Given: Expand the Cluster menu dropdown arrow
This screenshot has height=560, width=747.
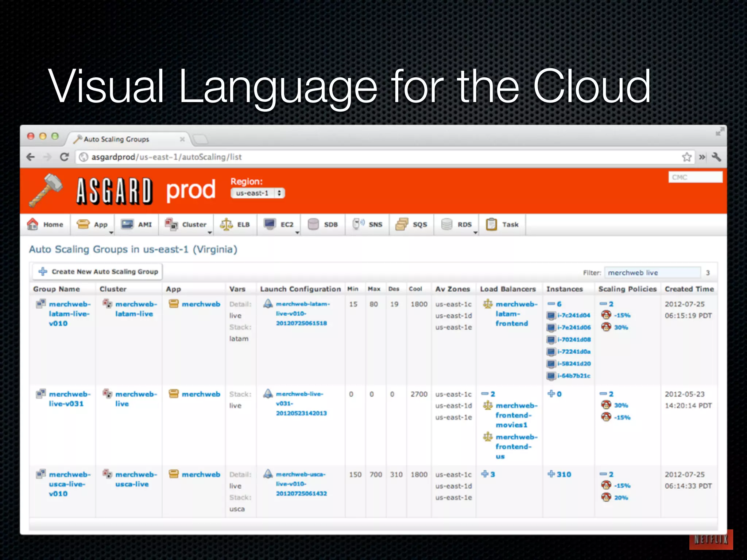Looking at the screenshot, I should (210, 233).
